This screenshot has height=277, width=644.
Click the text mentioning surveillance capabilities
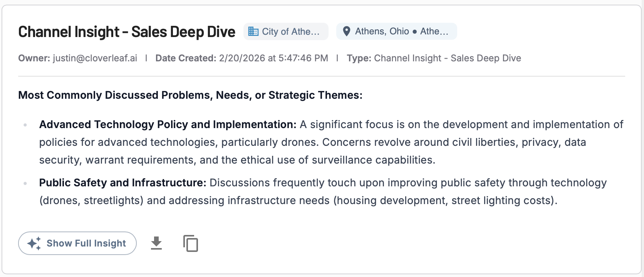(373, 160)
